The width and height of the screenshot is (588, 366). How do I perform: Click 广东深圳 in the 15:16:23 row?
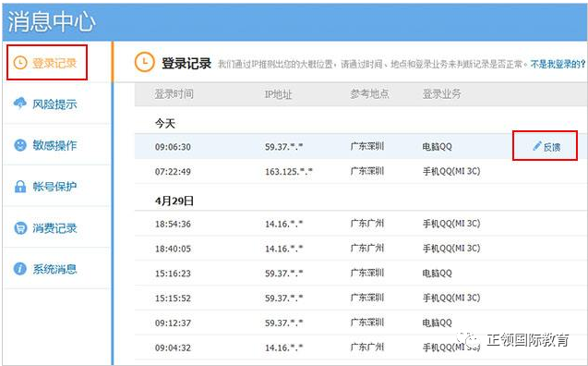pyautogui.click(x=367, y=273)
